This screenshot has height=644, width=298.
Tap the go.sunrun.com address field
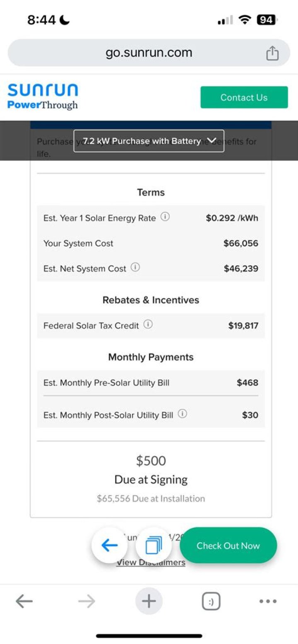click(x=149, y=53)
